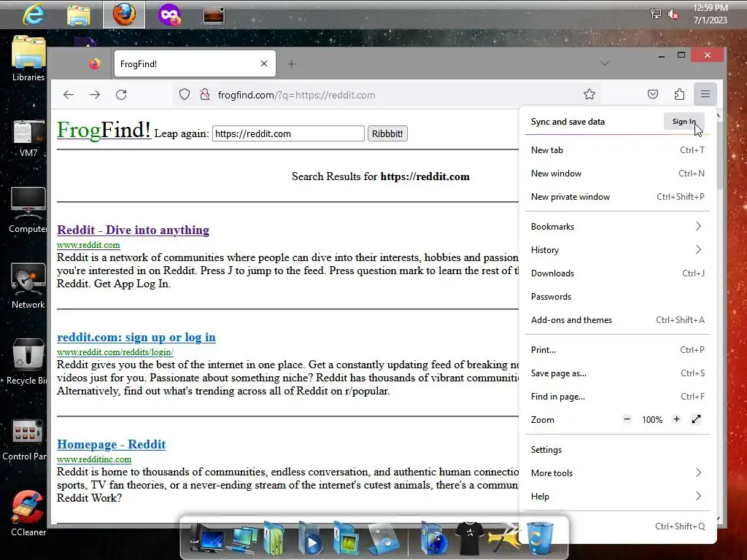Open the Libraries desktop icon

[28, 58]
